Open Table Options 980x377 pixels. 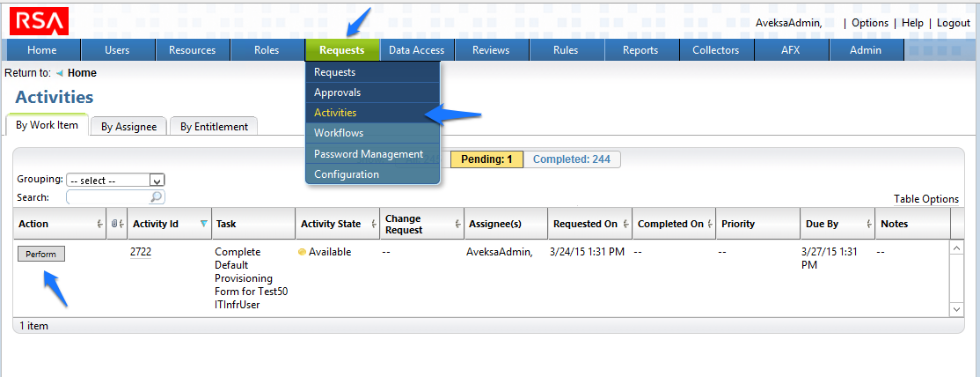click(926, 199)
